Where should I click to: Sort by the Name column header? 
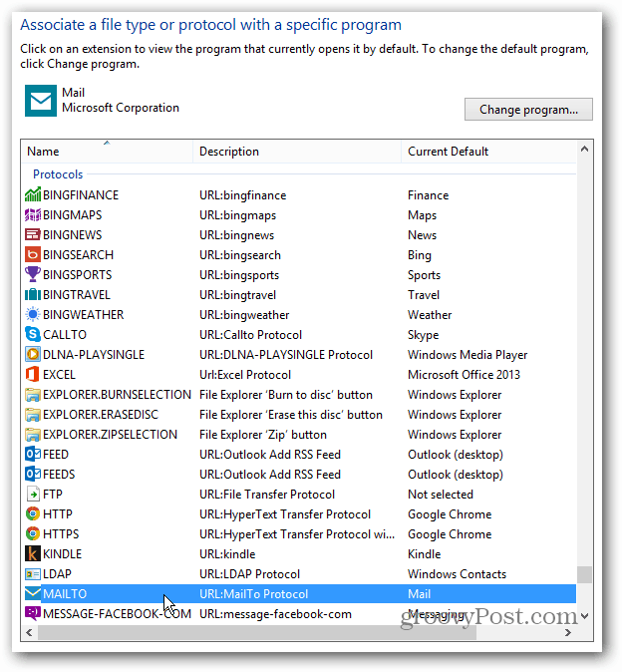tap(107, 152)
